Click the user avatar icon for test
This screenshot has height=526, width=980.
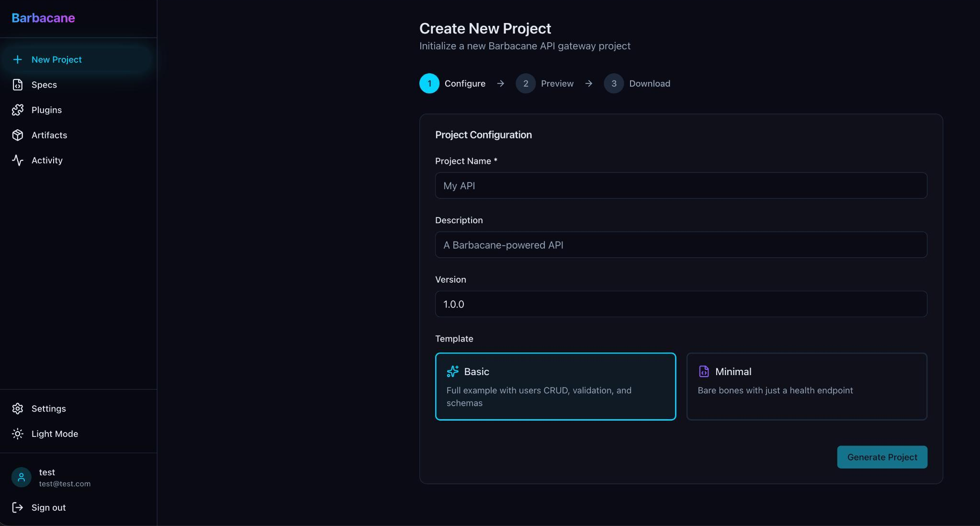click(21, 477)
